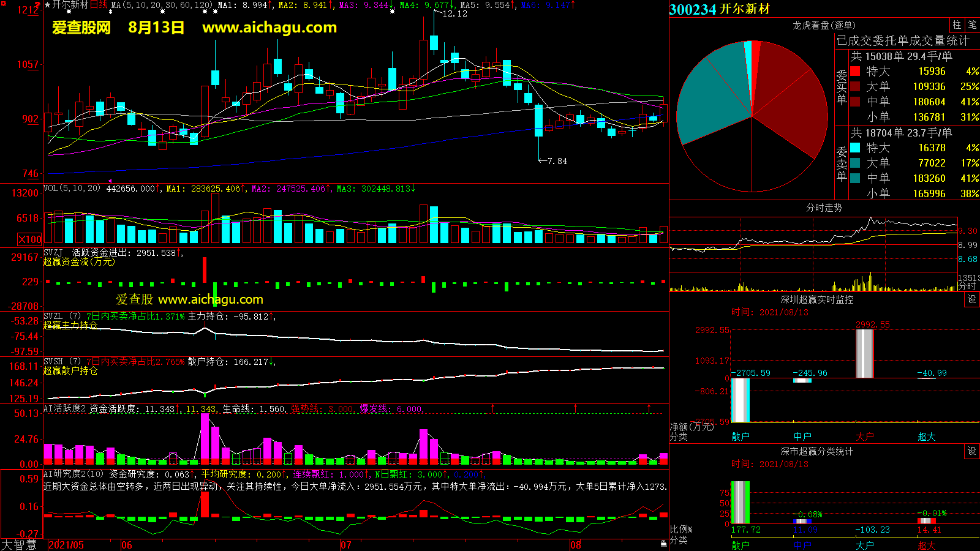Click the 柱 button in 龙虎看盘 panel

tap(957, 25)
